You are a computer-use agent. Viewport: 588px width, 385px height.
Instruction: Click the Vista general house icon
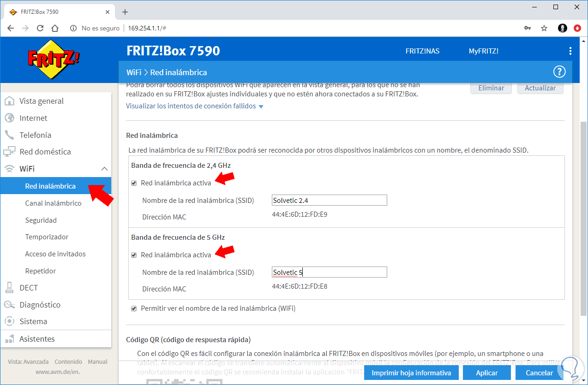9,101
